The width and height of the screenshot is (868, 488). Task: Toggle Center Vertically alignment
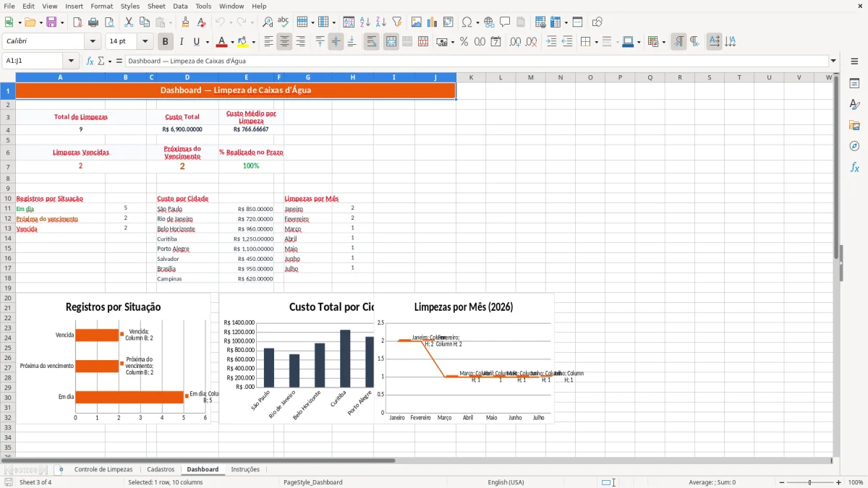(x=336, y=42)
